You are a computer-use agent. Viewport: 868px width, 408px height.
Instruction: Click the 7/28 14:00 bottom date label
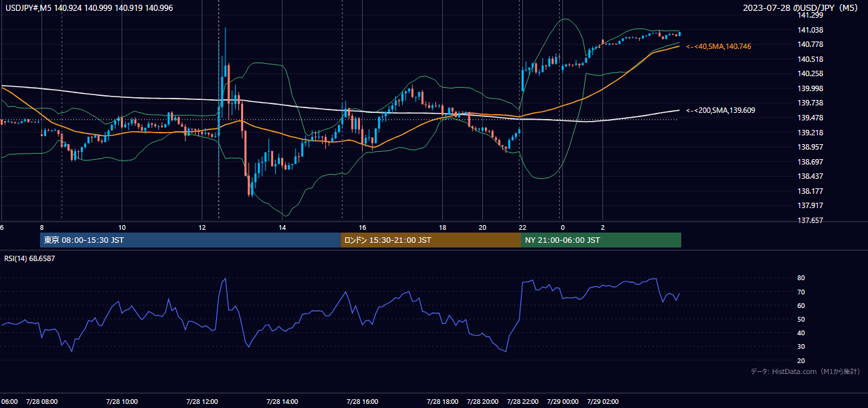point(282,401)
